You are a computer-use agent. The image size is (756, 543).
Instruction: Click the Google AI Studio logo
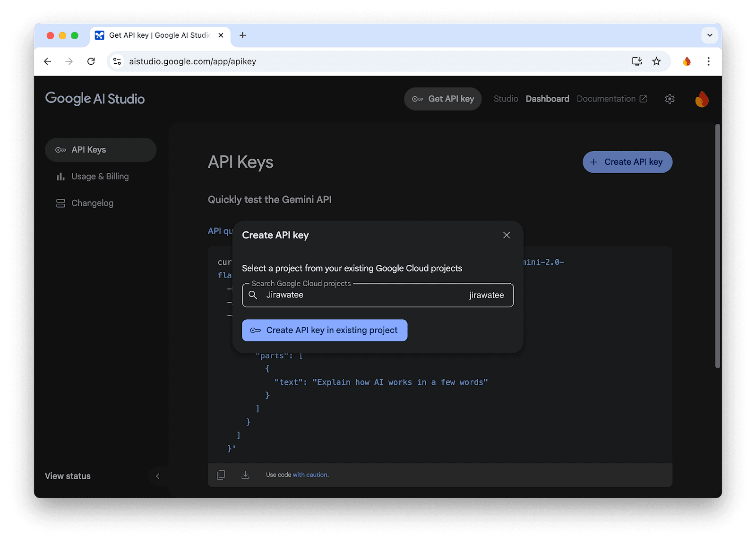pyautogui.click(x=95, y=99)
